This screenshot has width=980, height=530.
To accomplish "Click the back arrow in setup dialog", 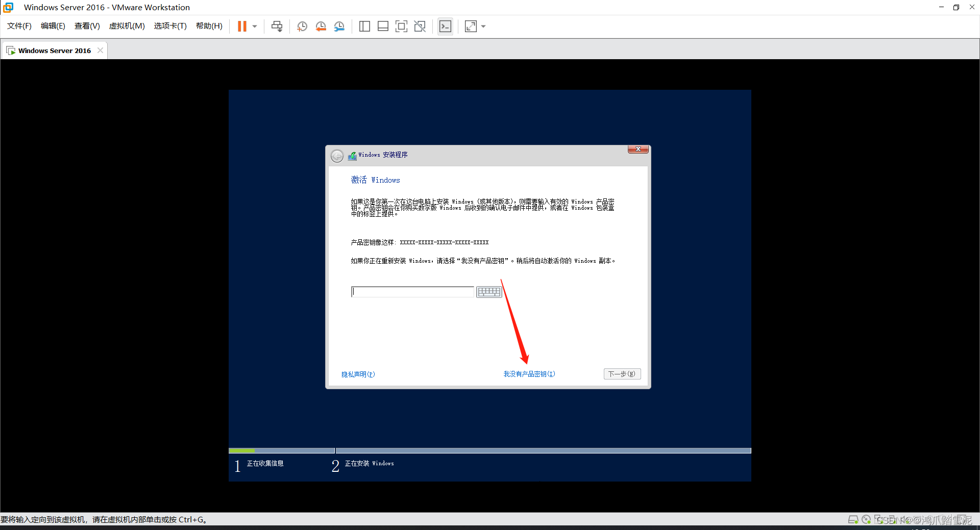I will 337,156.
